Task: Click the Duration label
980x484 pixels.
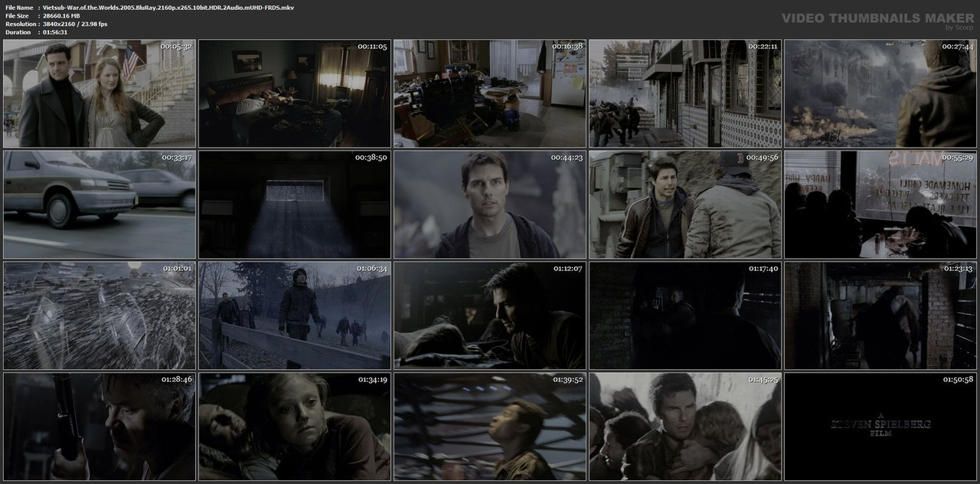Action: coord(17,32)
